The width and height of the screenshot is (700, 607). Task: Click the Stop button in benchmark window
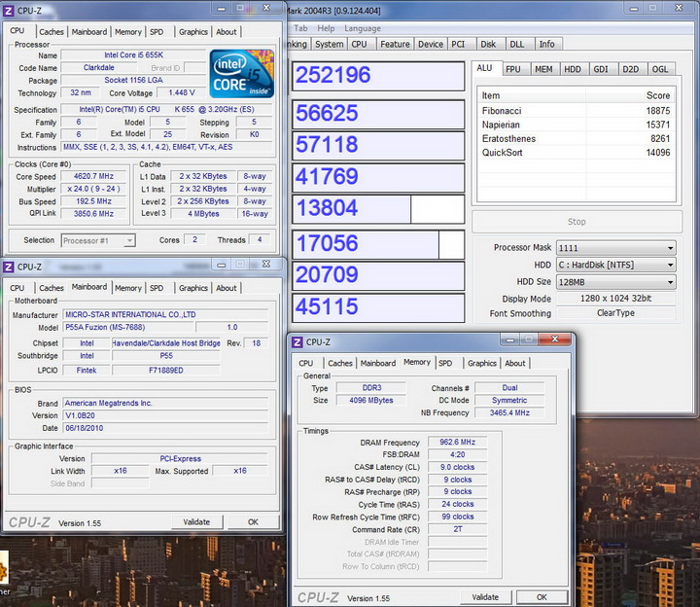tap(577, 222)
